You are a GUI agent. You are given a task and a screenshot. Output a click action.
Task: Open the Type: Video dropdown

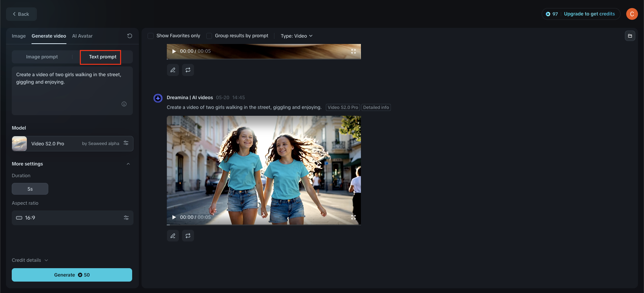pos(297,36)
